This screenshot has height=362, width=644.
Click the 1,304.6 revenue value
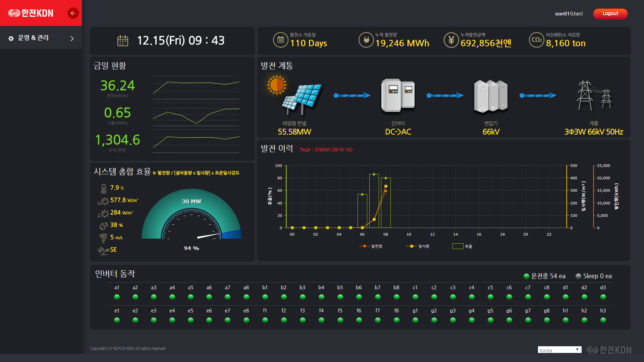click(117, 140)
